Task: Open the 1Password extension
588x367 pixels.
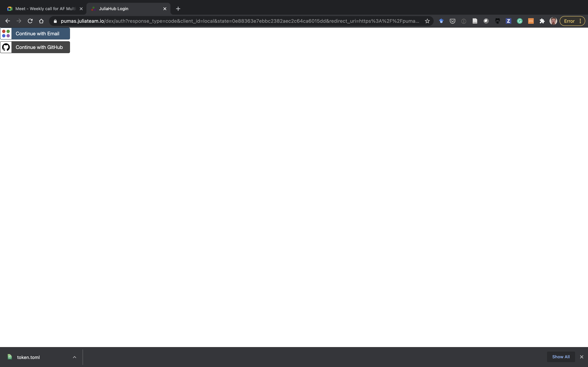Action: (x=464, y=21)
